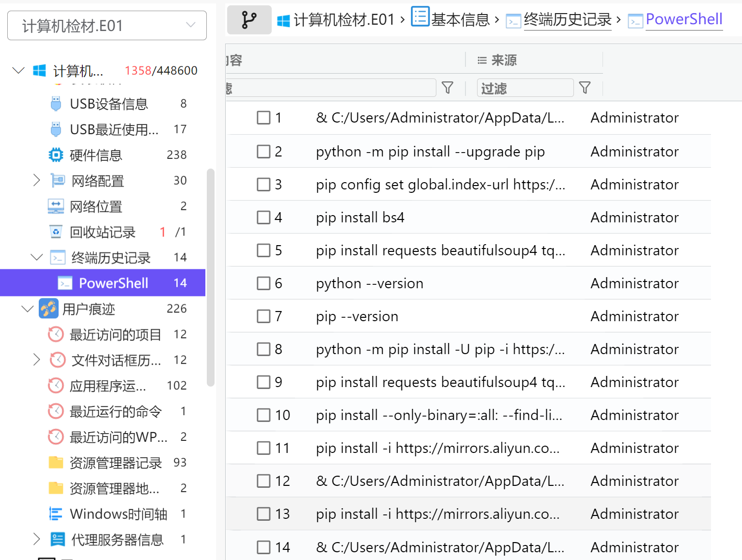Open the 计算机检材.E01 dropdown selector

coord(107,25)
